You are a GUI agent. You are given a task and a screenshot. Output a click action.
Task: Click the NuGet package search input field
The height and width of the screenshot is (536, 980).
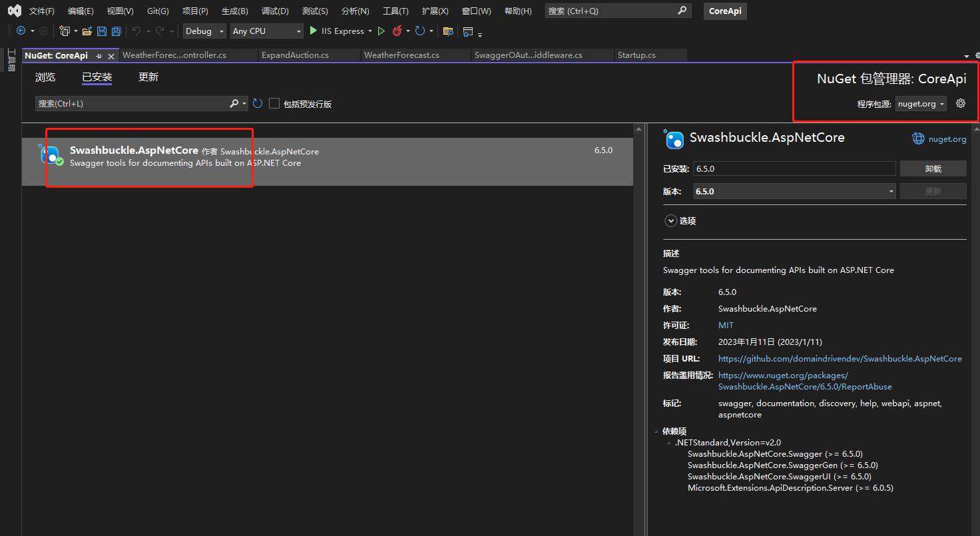tap(132, 103)
